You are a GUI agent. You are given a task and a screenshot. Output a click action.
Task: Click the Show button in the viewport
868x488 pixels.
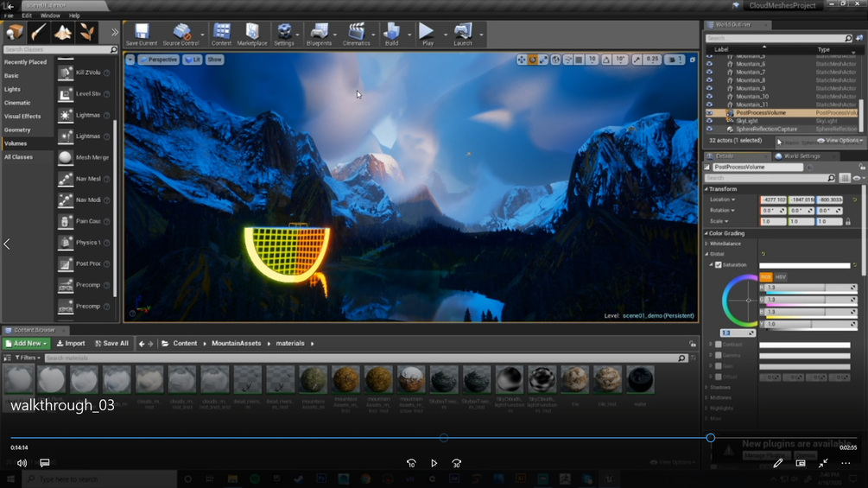(215, 60)
